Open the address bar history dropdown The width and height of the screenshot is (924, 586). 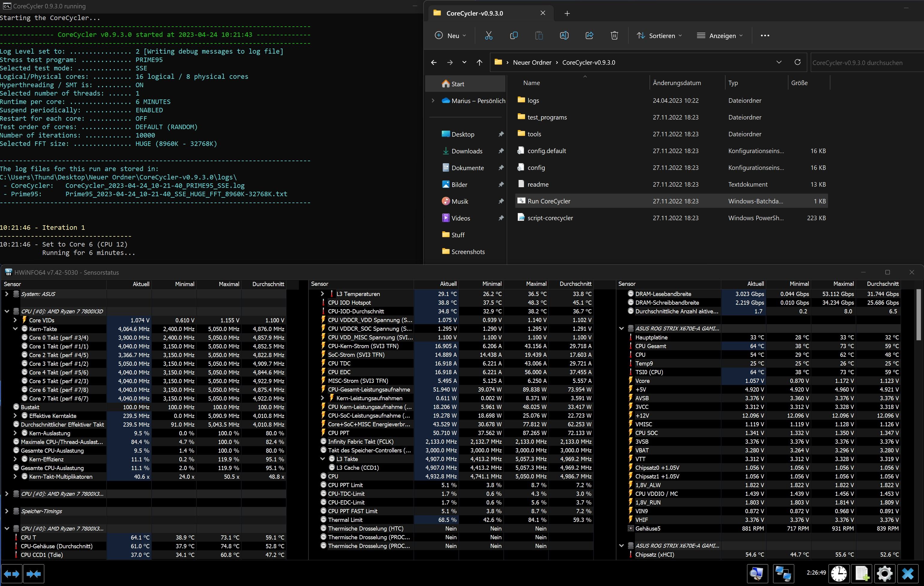[x=779, y=62]
